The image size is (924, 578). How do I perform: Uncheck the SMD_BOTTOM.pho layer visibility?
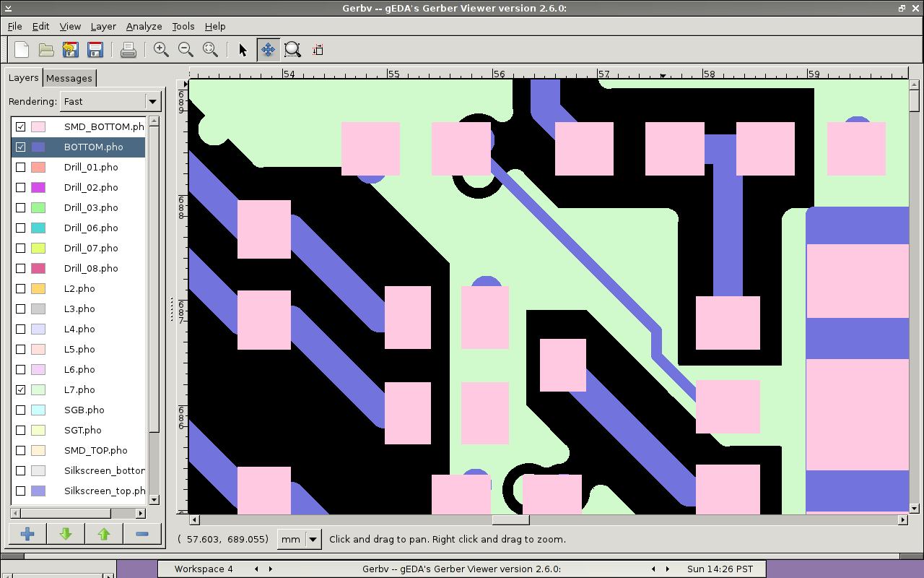tap(21, 126)
